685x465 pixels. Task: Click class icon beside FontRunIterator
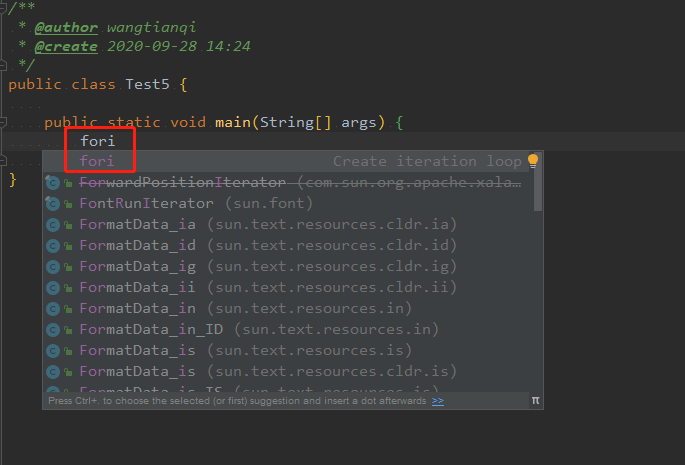(53, 204)
